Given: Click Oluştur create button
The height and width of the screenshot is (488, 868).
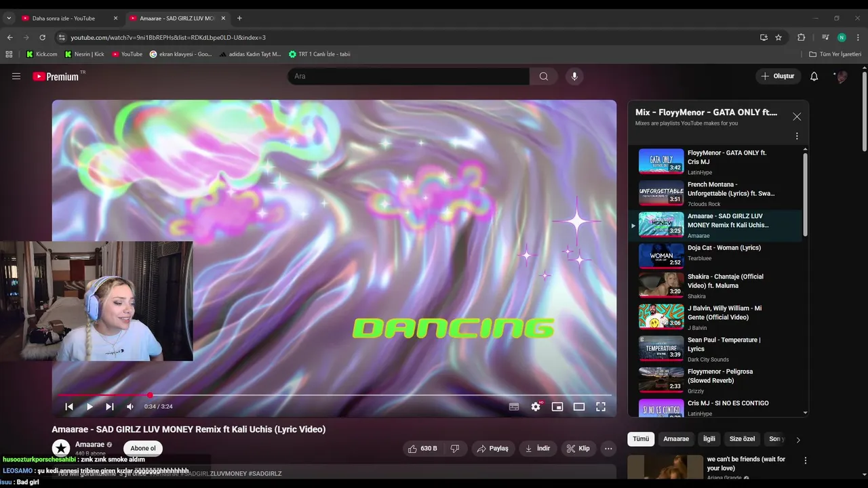Looking at the screenshot, I should point(778,77).
